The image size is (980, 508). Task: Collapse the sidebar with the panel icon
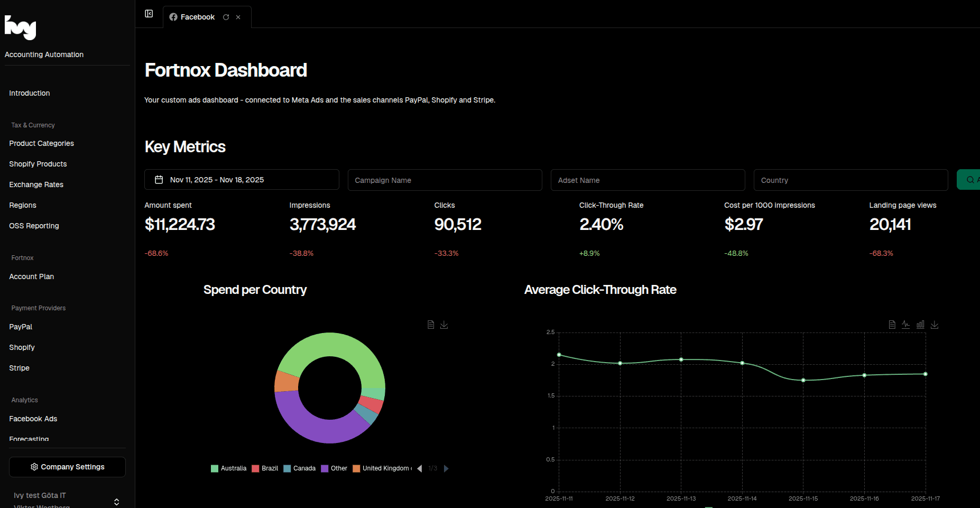pyautogui.click(x=149, y=14)
